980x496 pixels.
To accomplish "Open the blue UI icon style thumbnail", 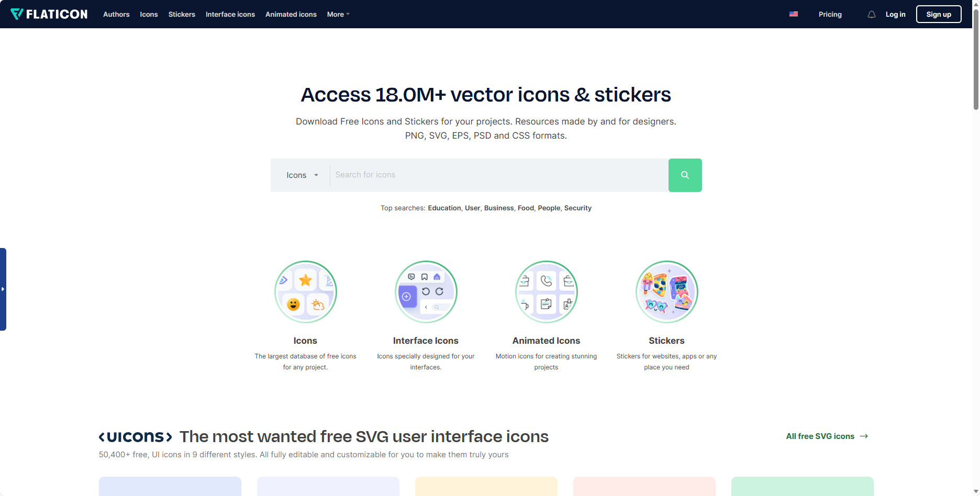I will pyautogui.click(x=170, y=487).
